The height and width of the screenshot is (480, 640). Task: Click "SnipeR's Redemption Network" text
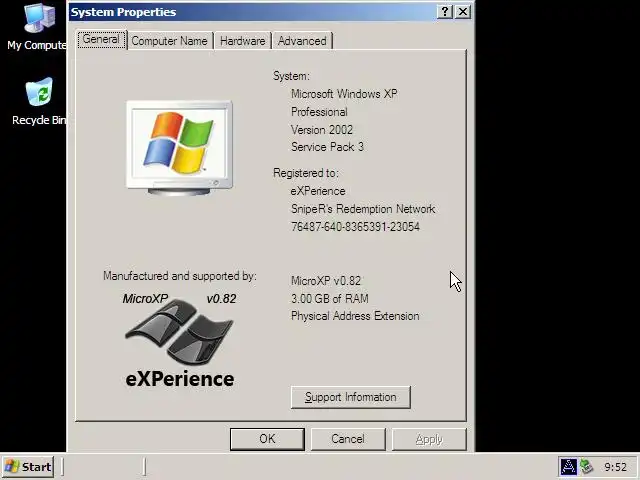click(363, 209)
